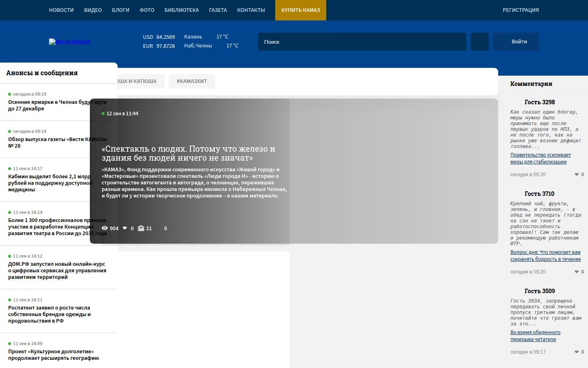The width and height of the screenshot is (588, 368).
Task: Open link Правительство усиливает меры для стабилизации
Action: click(541, 158)
